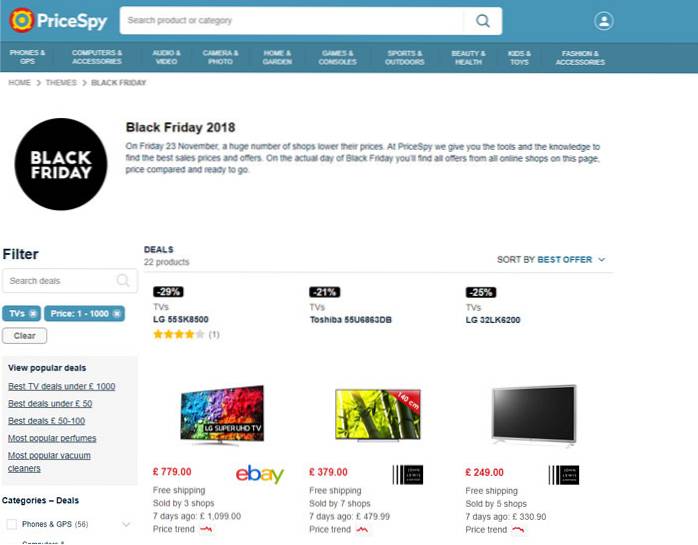The width and height of the screenshot is (698, 545).
Task: Click the search magnifier icon in header
Action: pos(483,20)
